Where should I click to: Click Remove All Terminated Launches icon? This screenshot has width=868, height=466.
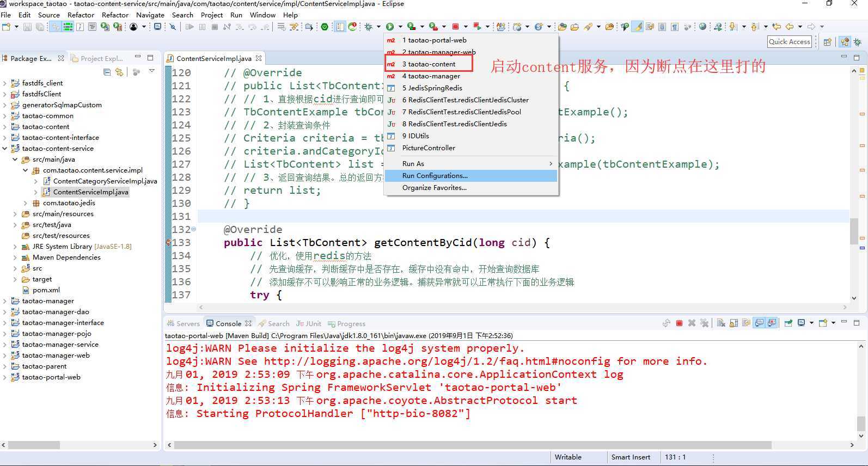(x=705, y=323)
